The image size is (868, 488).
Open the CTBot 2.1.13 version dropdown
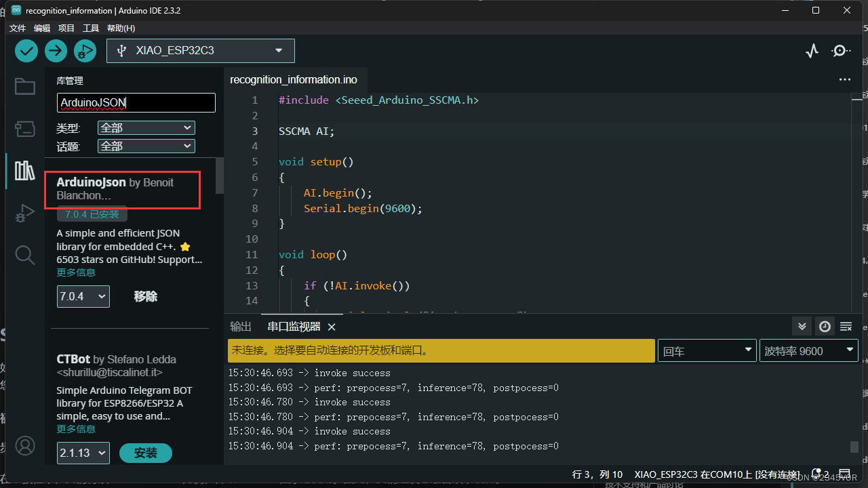[x=83, y=453]
